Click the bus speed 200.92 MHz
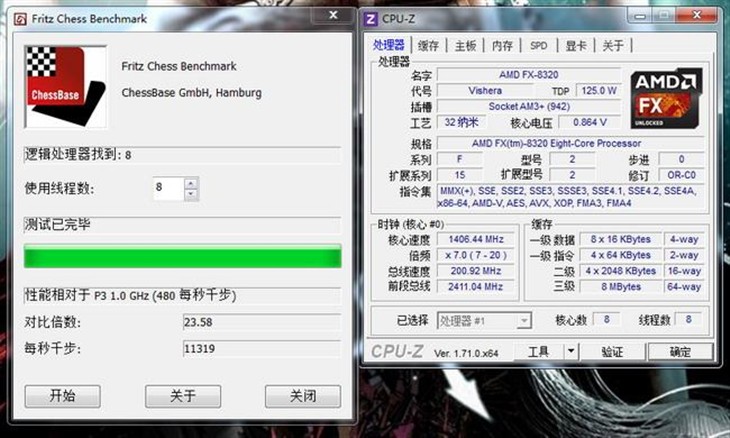The image size is (730, 438). (476, 271)
